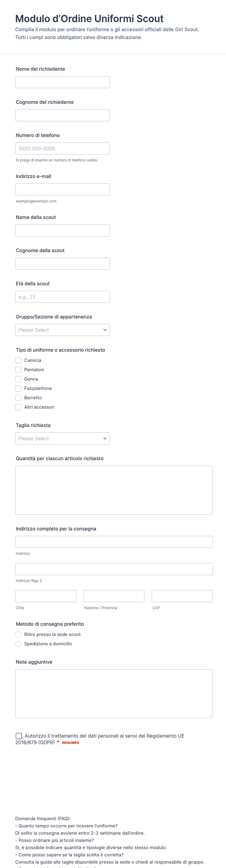Check the Fazzolettone option
Screen dimensions: 226x868
coord(18,389)
